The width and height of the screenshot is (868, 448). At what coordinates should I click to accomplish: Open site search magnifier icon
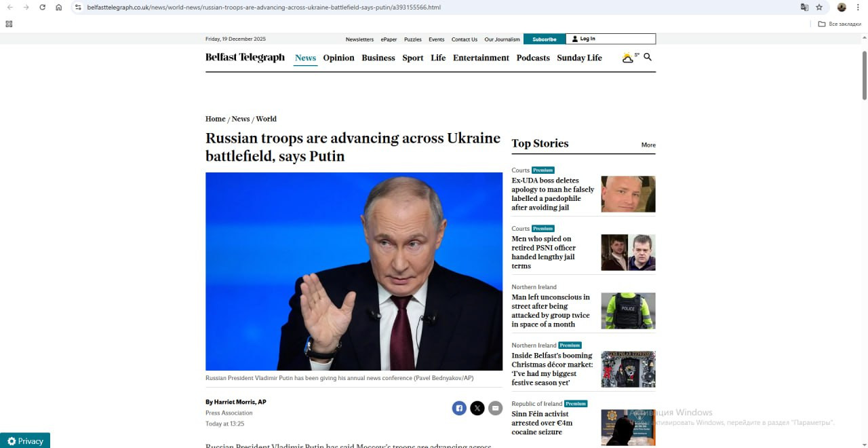click(648, 58)
